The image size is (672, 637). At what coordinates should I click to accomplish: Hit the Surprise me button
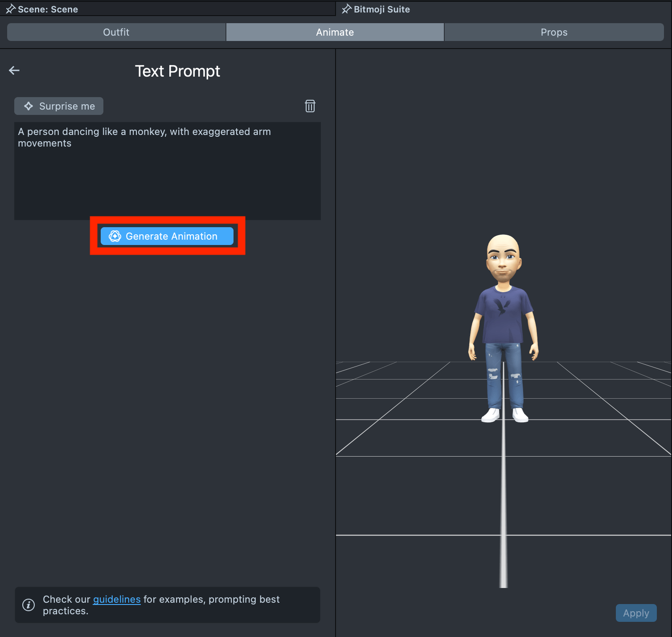(59, 106)
